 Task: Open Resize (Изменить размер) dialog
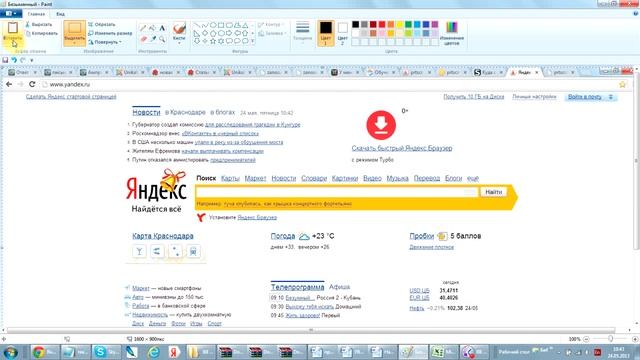[110, 33]
